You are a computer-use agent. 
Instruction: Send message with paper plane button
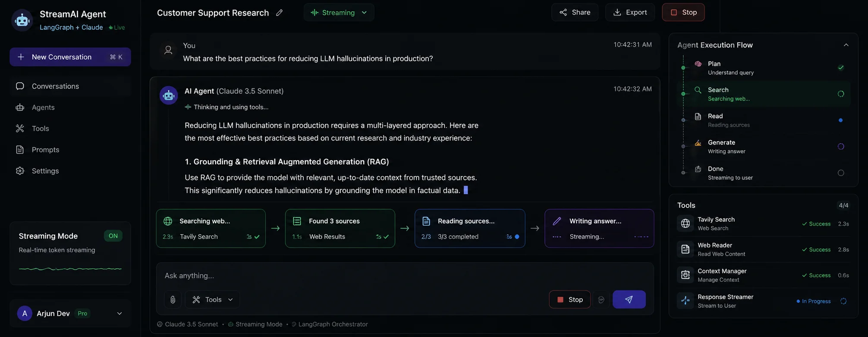pyautogui.click(x=629, y=299)
